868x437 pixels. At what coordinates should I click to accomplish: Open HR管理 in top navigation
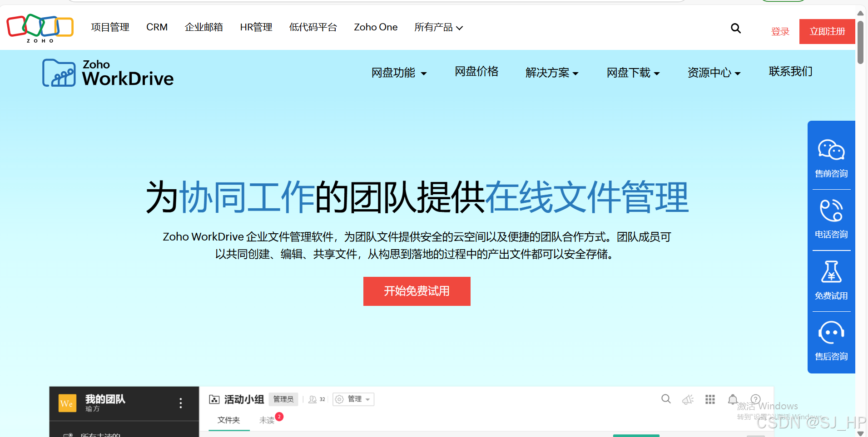[x=256, y=27]
